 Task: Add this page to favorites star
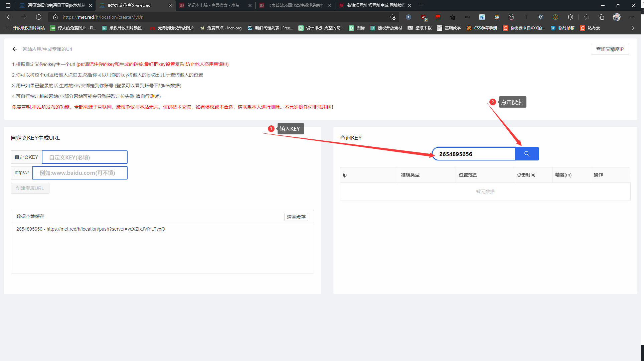pos(392,17)
